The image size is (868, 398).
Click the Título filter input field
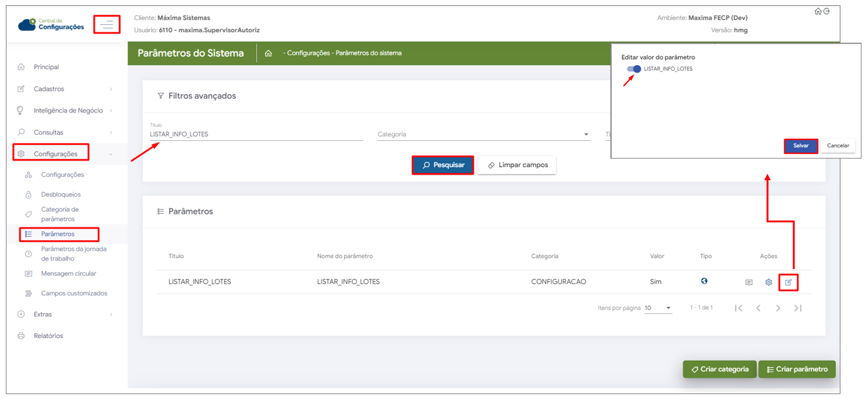pos(256,134)
